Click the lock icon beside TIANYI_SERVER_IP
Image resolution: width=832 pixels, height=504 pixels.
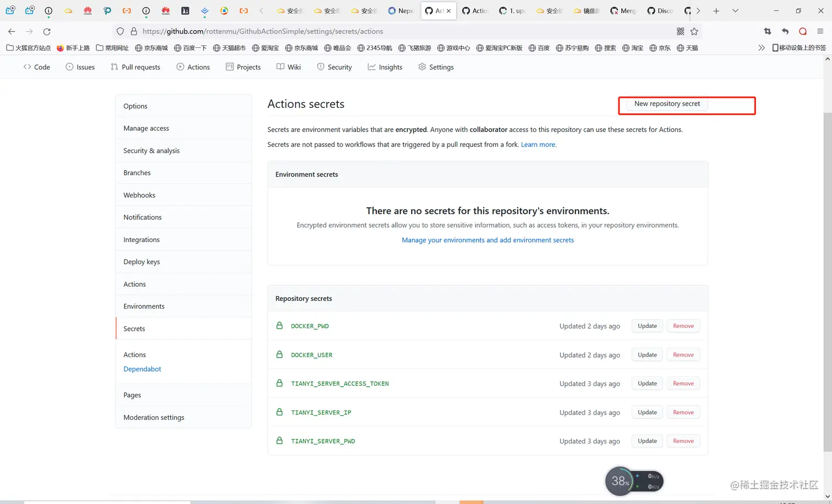(280, 412)
